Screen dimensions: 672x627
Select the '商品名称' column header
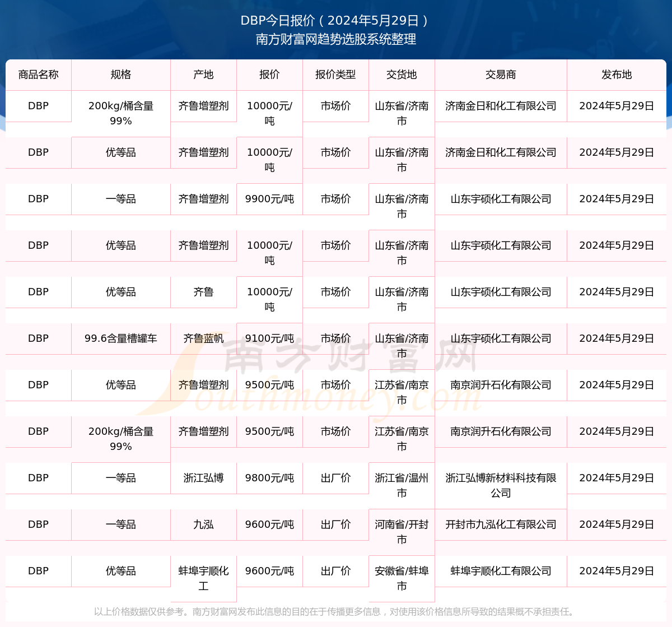click(39, 75)
